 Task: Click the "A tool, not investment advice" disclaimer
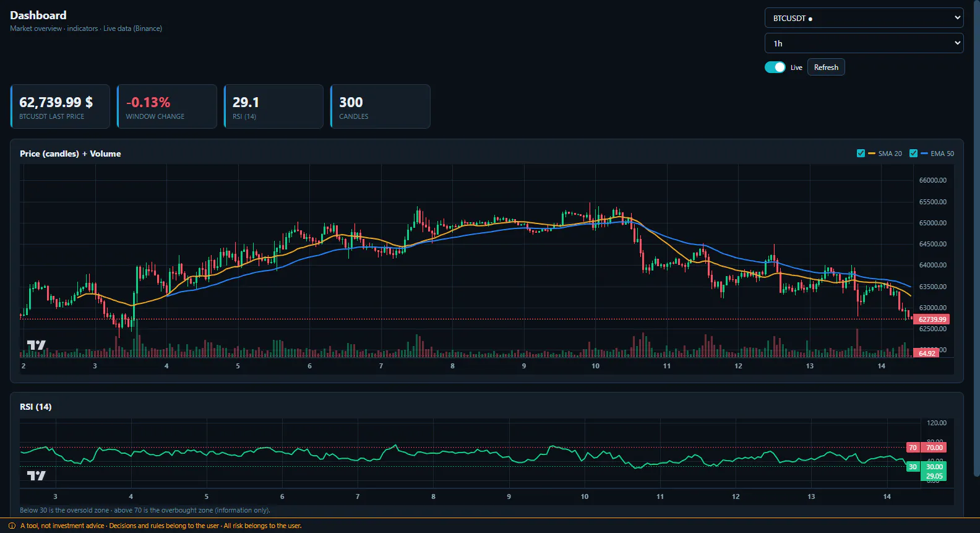pos(62,526)
